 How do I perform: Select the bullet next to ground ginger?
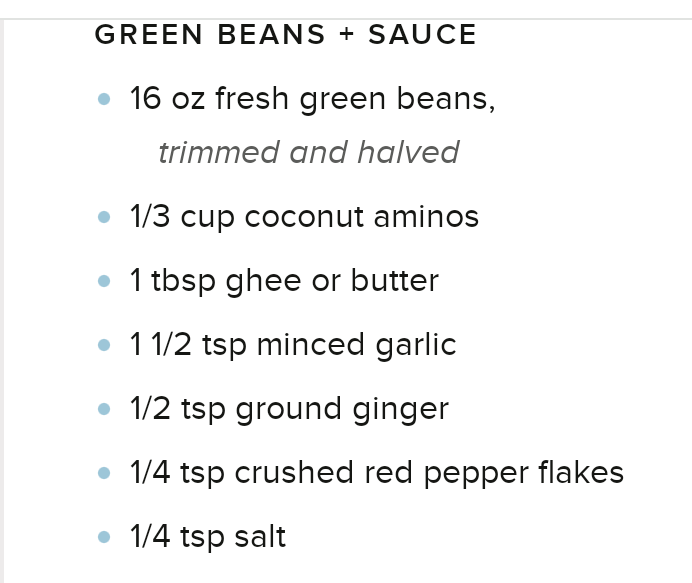click(104, 409)
